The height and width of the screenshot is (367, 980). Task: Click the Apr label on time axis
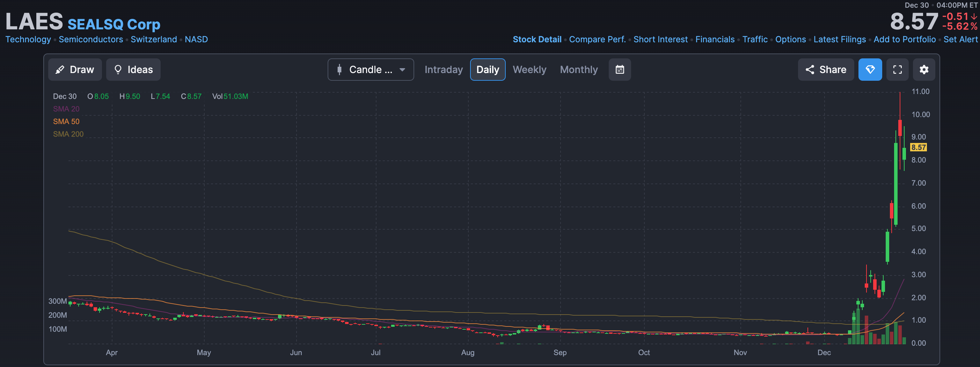coord(111,353)
